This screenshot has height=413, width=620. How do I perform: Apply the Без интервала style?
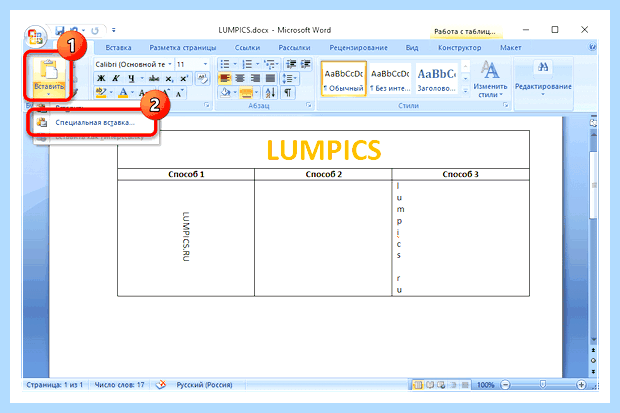tap(390, 79)
